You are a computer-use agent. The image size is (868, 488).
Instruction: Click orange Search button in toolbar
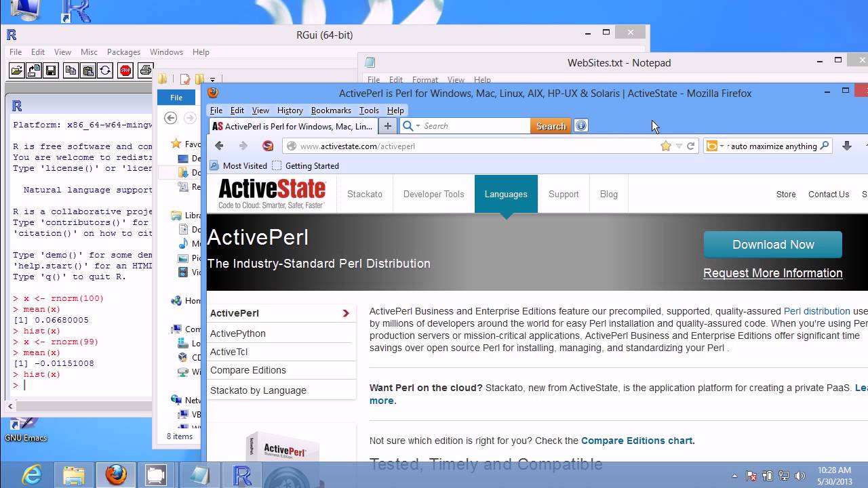tap(551, 126)
